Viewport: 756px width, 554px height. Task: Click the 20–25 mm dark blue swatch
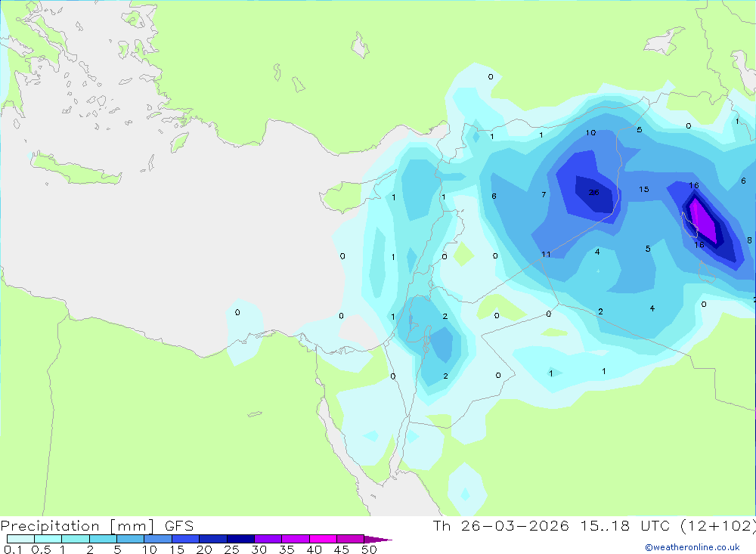point(212,539)
